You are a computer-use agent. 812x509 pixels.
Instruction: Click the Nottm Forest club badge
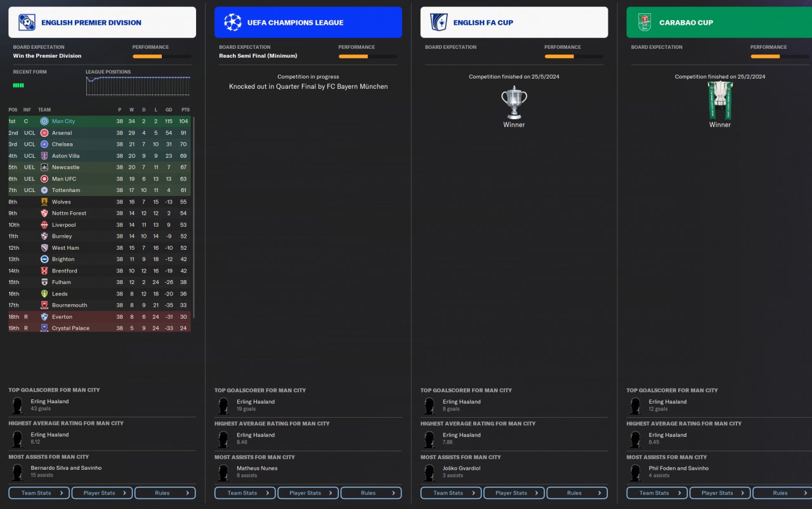point(44,213)
